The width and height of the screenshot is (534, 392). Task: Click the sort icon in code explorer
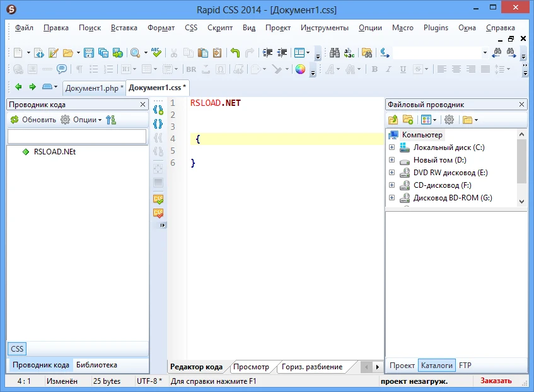[111, 120]
